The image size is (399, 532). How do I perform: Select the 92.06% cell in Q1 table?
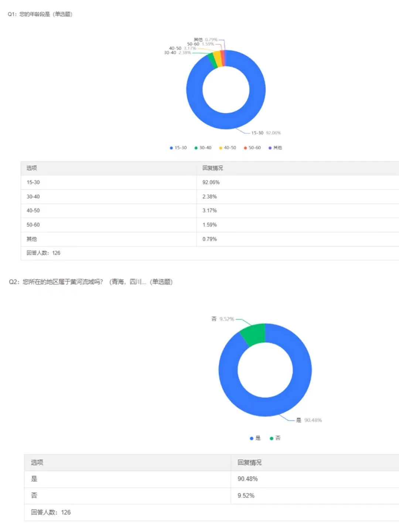pos(211,183)
